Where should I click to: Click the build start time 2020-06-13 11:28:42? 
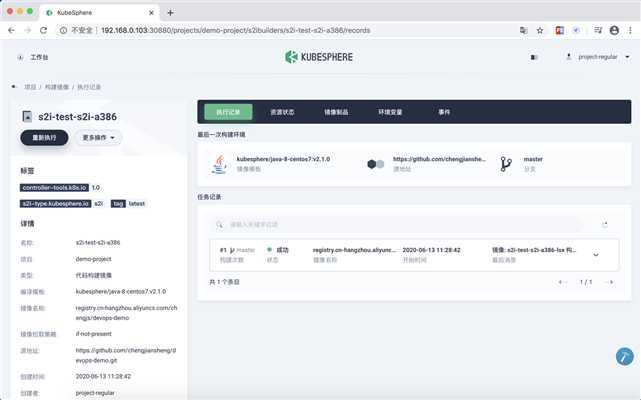pos(431,250)
